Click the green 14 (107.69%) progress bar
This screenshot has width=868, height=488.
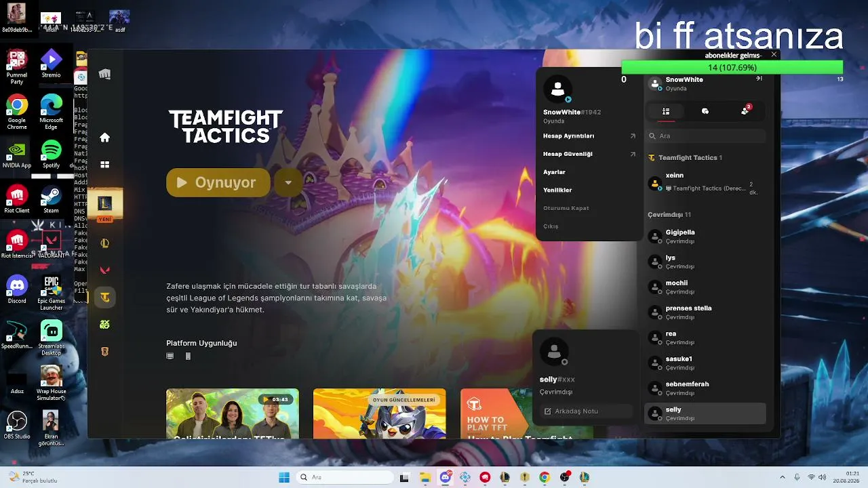pos(732,68)
